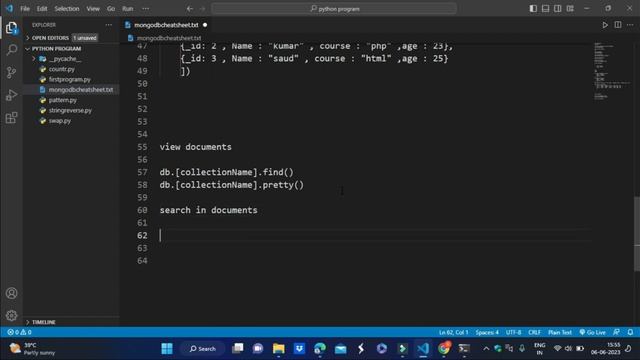The height and width of the screenshot is (360, 640).
Task: Select mongodbcheatsheet.txt in the explorer
Action: click(x=81, y=90)
